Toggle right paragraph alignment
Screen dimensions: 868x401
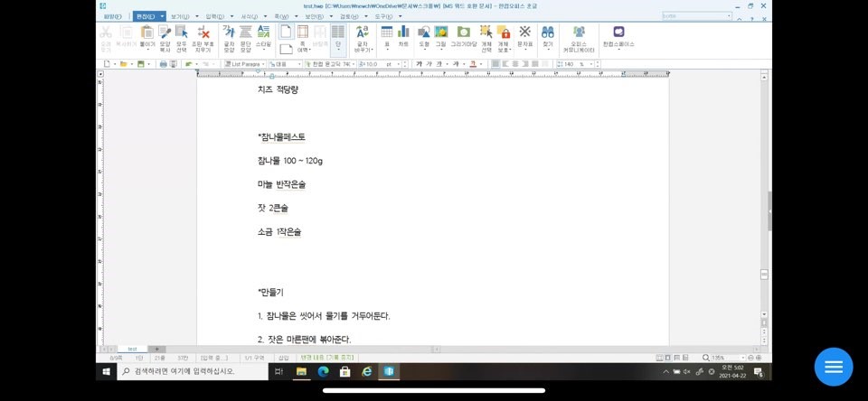pyautogui.click(x=525, y=64)
